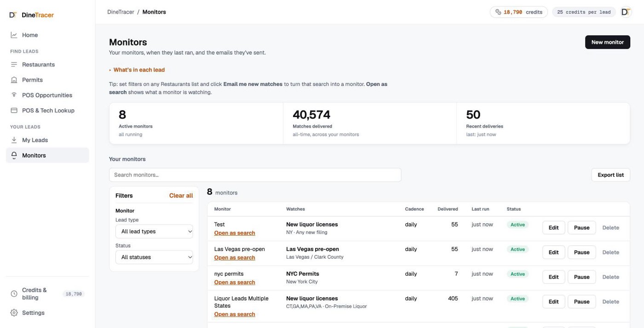644x328 pixels.
Task: Click the 25 credits per lead badge
Action: pyautogui.click(x=584, y=12)
